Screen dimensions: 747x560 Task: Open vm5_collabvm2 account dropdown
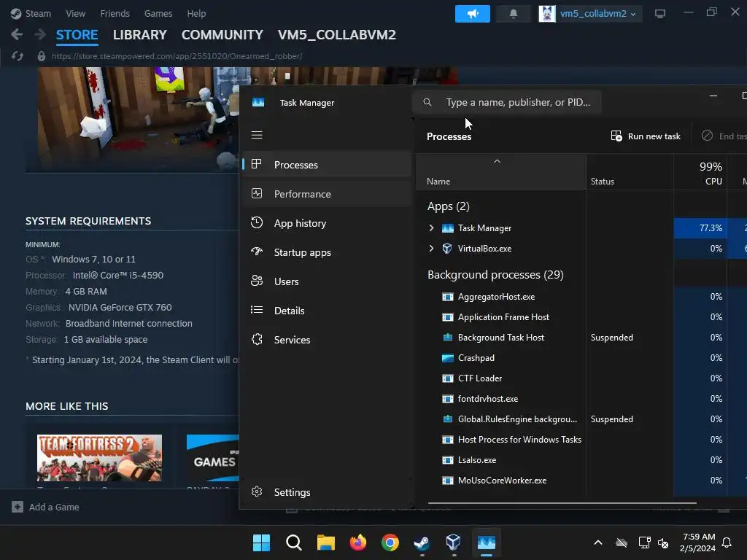tap(589, 13)
